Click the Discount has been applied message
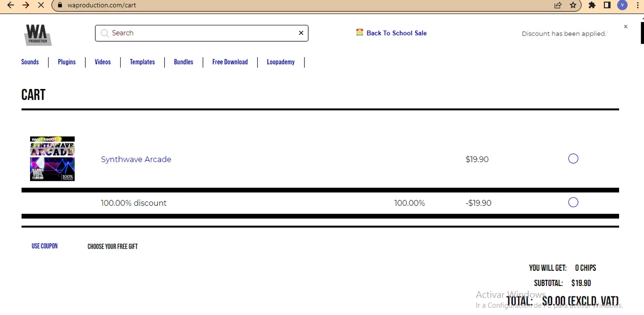Image resolution: width=644 pixels, height=315 pixels. pos(564,34)
